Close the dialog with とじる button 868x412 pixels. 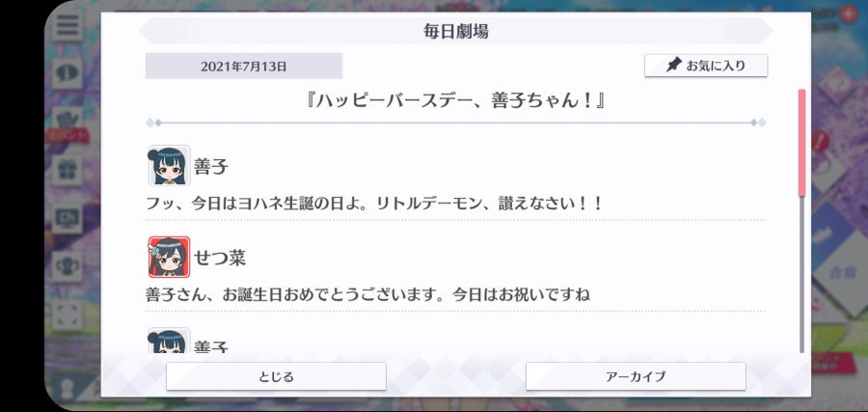click(276, 376)
